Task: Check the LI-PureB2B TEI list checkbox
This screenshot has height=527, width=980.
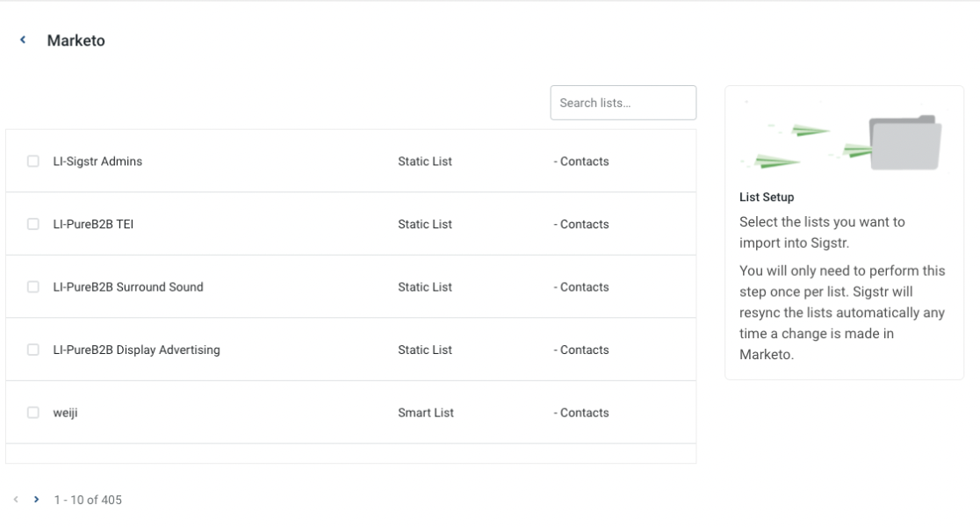Action: [33, 224]
